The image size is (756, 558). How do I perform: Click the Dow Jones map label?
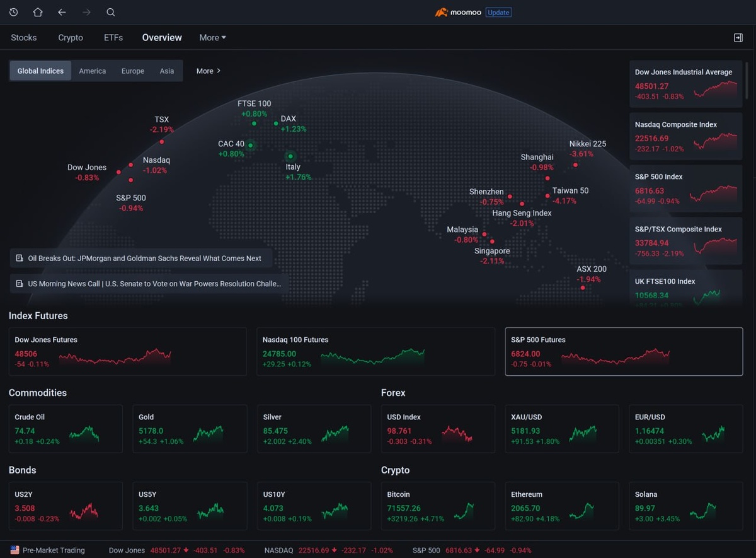tap(87, 167)
